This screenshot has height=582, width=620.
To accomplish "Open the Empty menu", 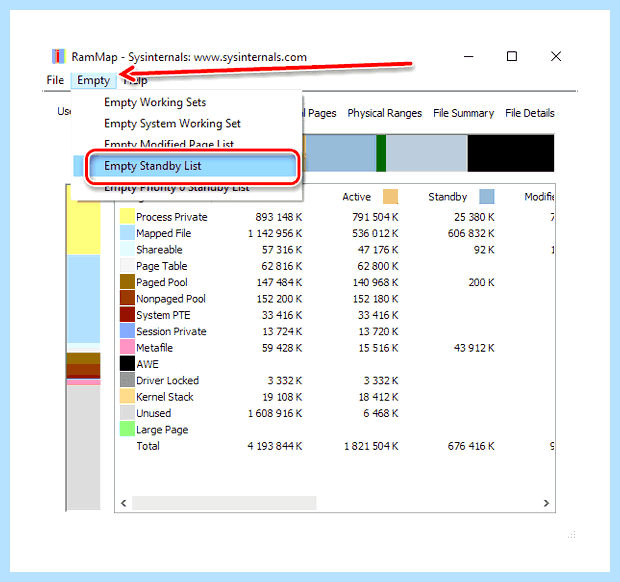I will pos(94,80).
